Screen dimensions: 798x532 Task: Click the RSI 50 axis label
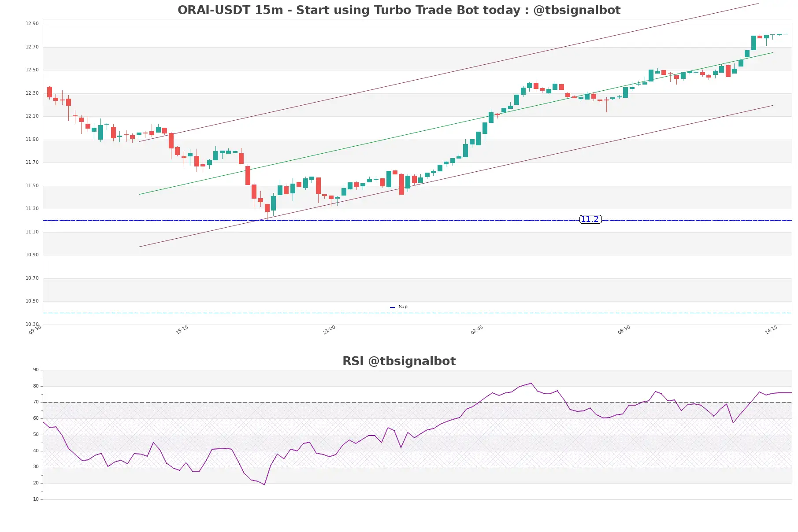pyautogui.click(x=36, y=435)
